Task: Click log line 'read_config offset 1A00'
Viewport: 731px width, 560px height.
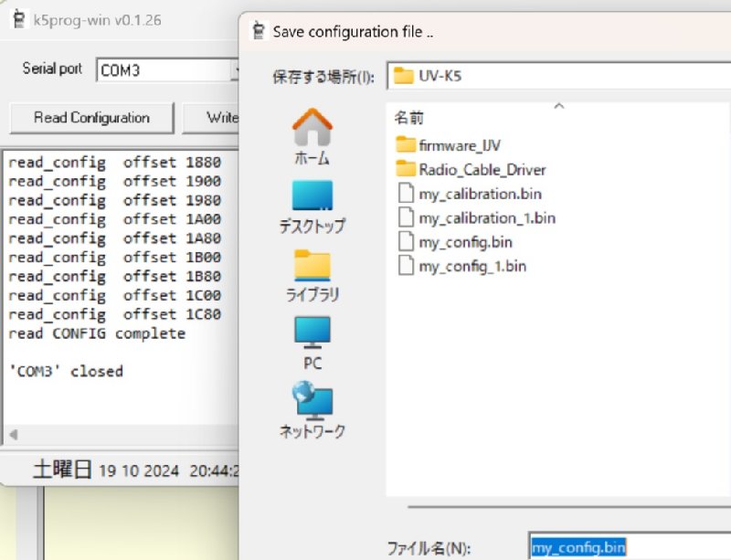Action: pyautogui.click(x=115, y=219)
